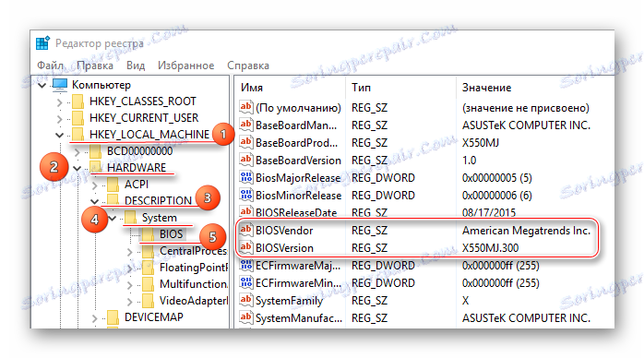Open the Правка menu
The image size is (644, 358).
(95, 66)
